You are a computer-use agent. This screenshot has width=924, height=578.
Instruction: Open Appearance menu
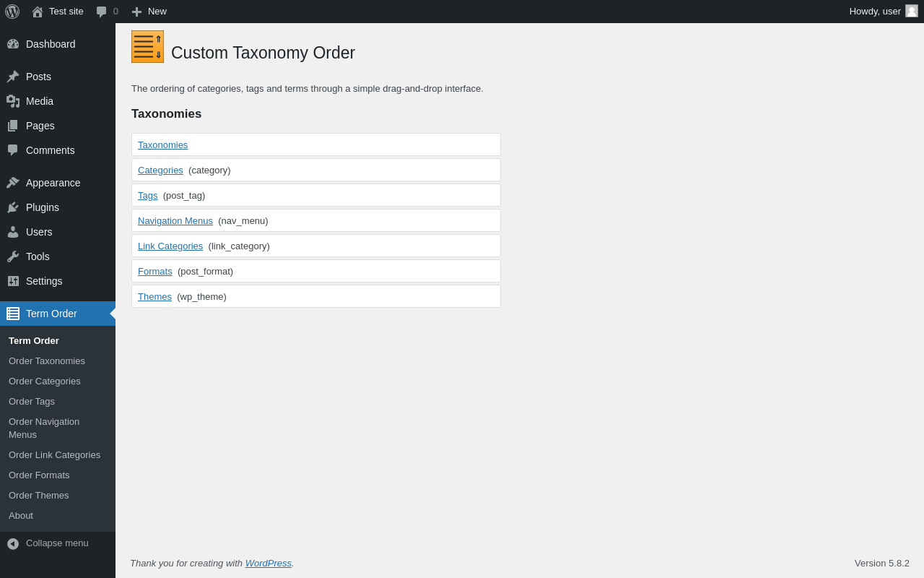[x=53, y=183]
